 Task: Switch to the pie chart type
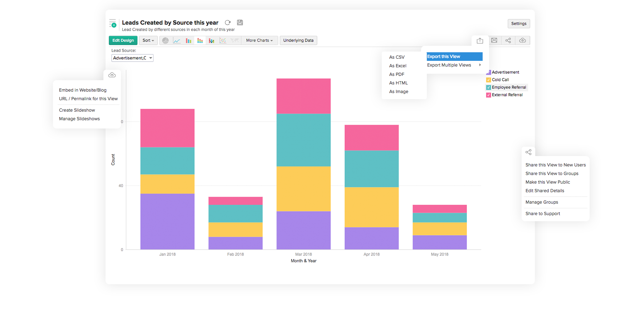click(165, 40)
